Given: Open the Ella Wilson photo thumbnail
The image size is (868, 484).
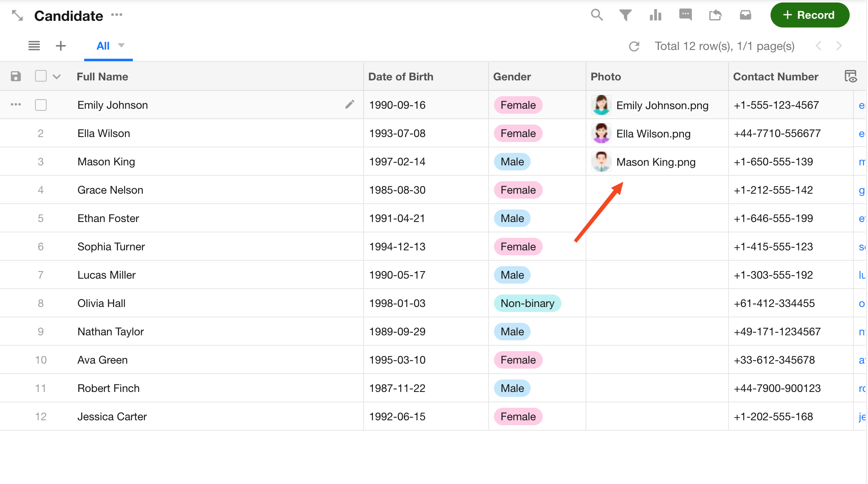Looking at the screenshot, I should click(x=601, y=133).
